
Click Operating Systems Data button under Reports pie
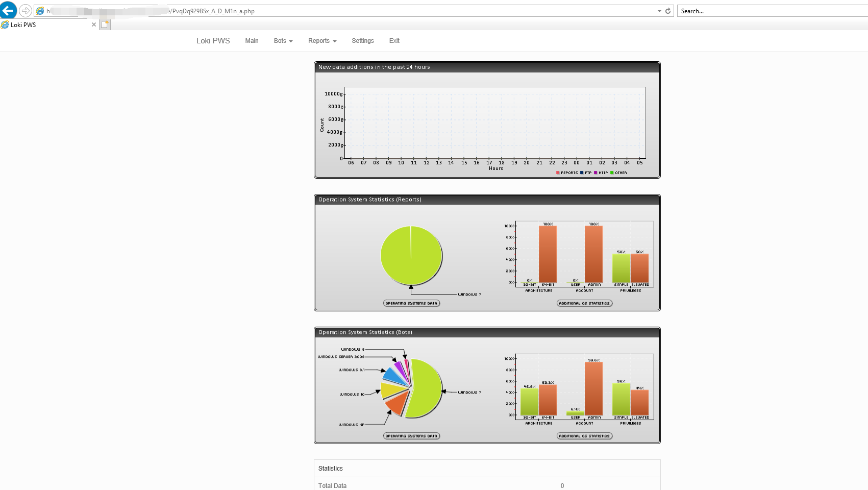[x=411, y=303]
